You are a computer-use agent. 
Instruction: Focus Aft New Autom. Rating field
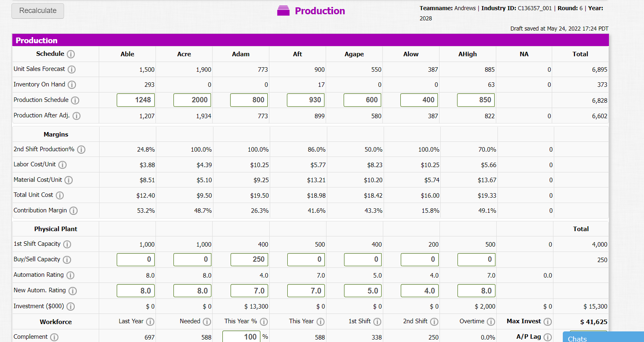coord(306,291)
